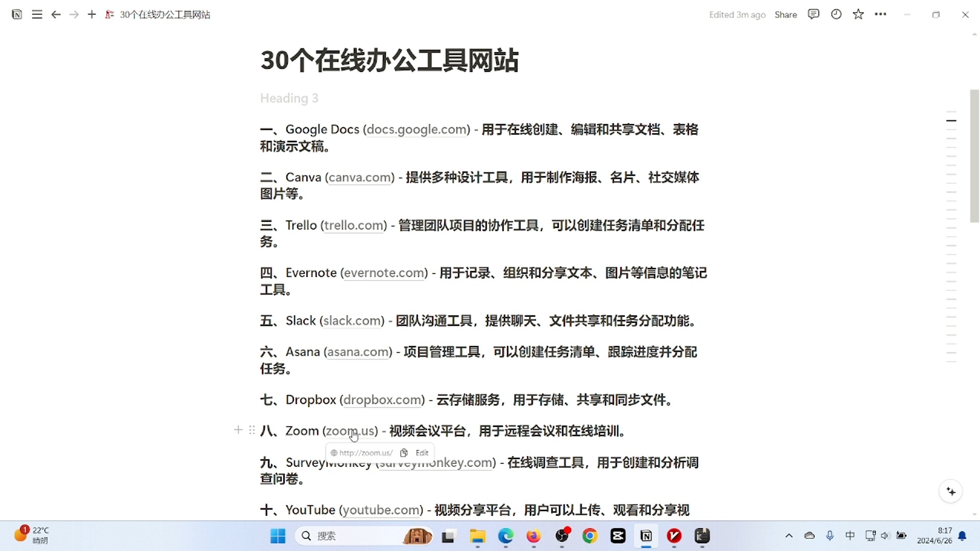The height and width of the screenshot is (551, 980).
Task: Click the page tab title icon
Action: tap(109, 14)
